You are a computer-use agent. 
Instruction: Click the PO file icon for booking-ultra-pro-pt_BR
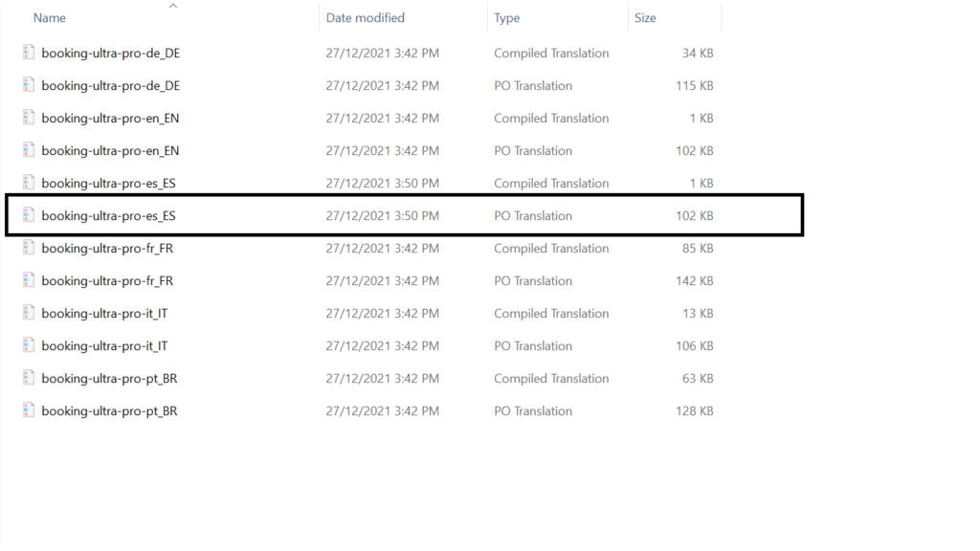[x=28, y=409]
